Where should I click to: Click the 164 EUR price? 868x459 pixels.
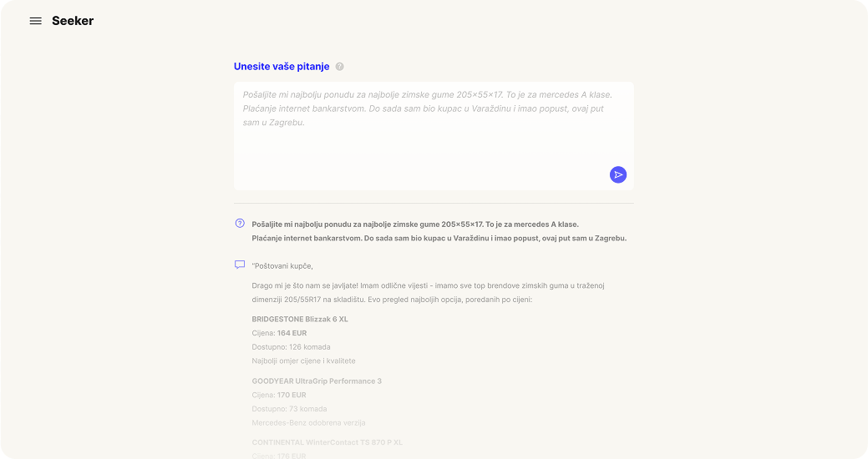[x=292, y=333]
